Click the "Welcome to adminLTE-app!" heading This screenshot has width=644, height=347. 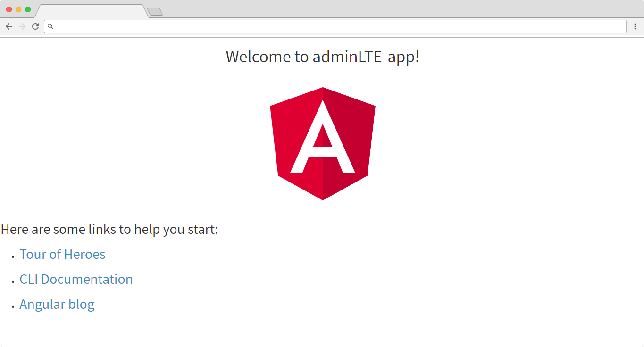click(322, 57)
